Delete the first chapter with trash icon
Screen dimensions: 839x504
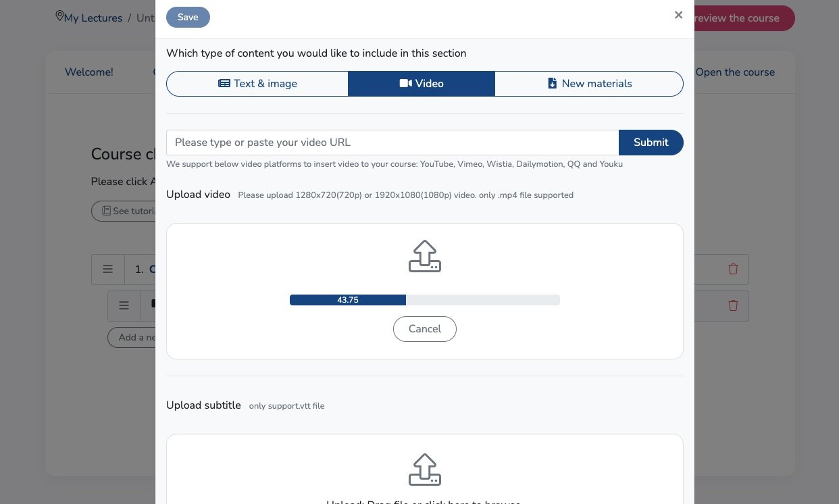(x=733, y=269)
